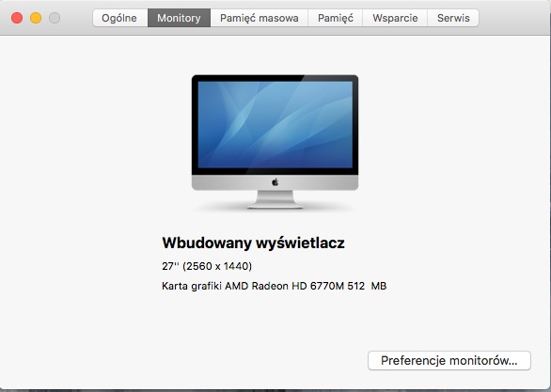
Task: Click the AMD Radeon HD 6770M text
Action: click(284, 286)
